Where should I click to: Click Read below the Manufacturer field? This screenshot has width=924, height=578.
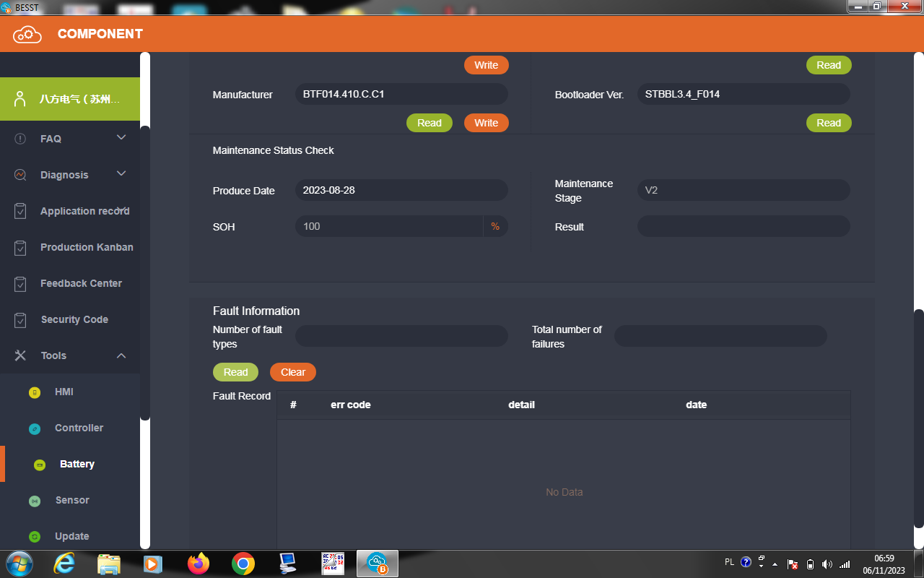point(430,123)
